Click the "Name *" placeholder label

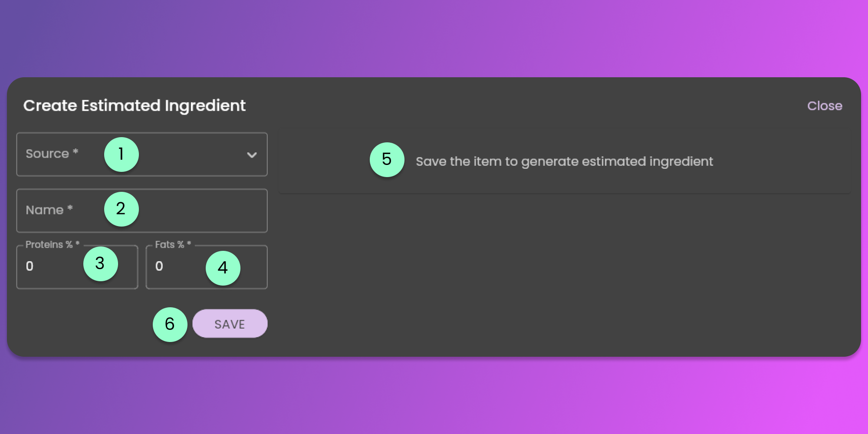click(49, 210)
